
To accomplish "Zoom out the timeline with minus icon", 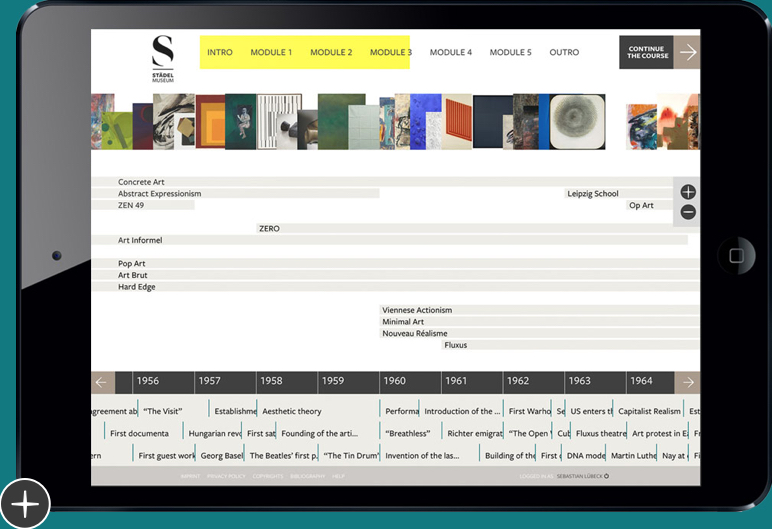I will pos(688,212).
